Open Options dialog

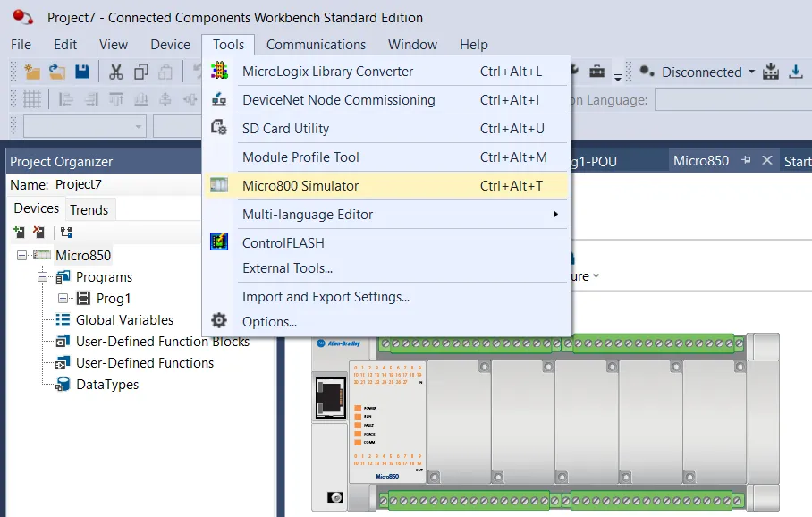[x=387, y=321]
